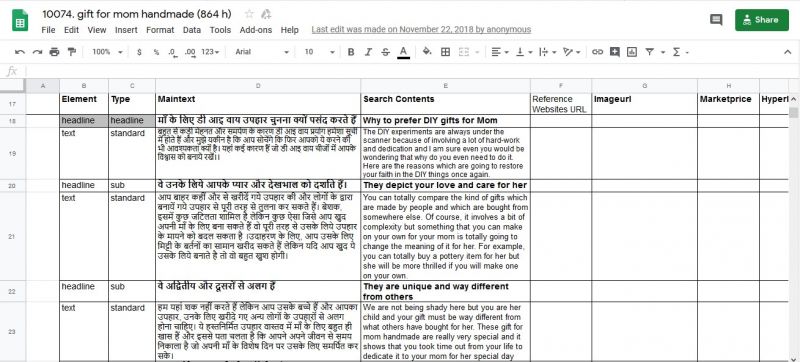Click the green Share button

(x=762, y=20)
